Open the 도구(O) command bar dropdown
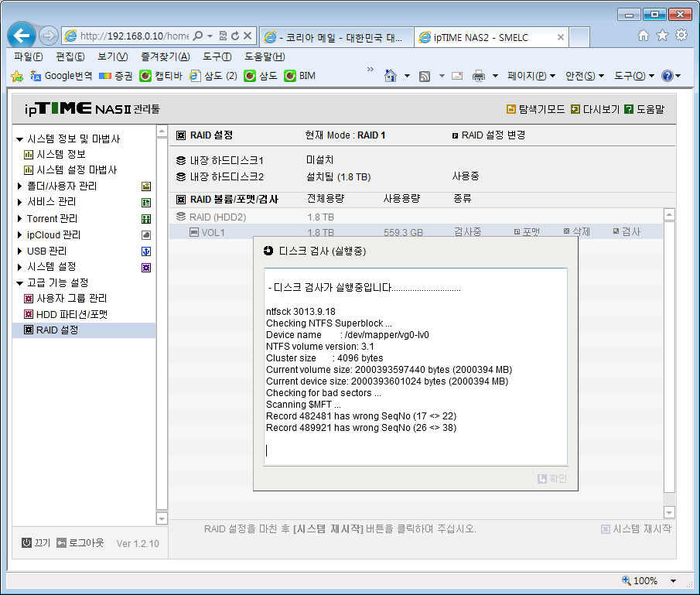The height and width of the screenshot is (595, 700). [x=634, y=76]
